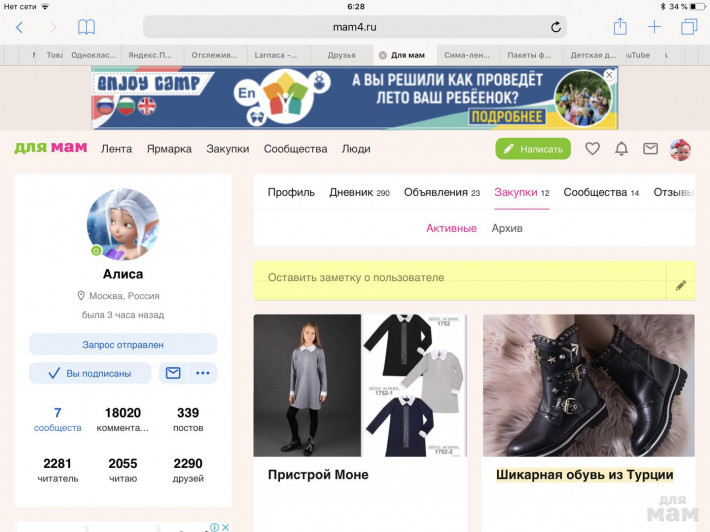Add a new Safari tab with plus
The height and width of the screenshot is (532, 710).
[654, 27]
